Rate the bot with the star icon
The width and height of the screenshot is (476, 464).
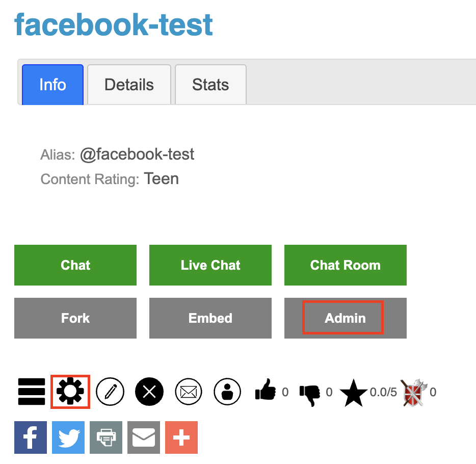353,393
